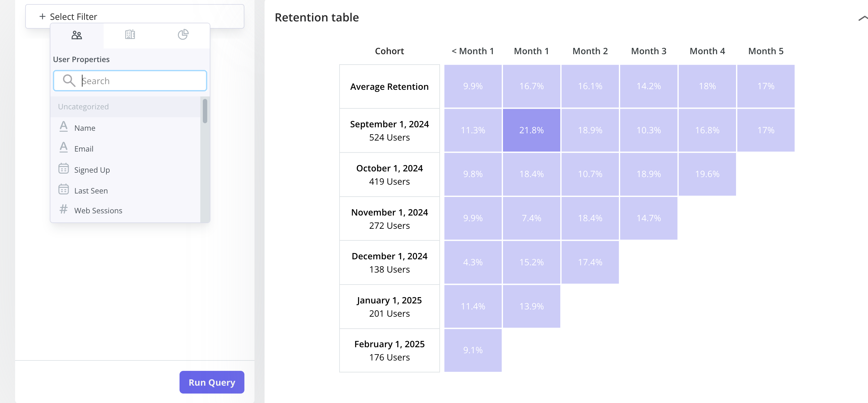Viewport: 868px width, 403px height.
Task: Click the Web Sessions hash icon
Action: (x=64, y=210)
